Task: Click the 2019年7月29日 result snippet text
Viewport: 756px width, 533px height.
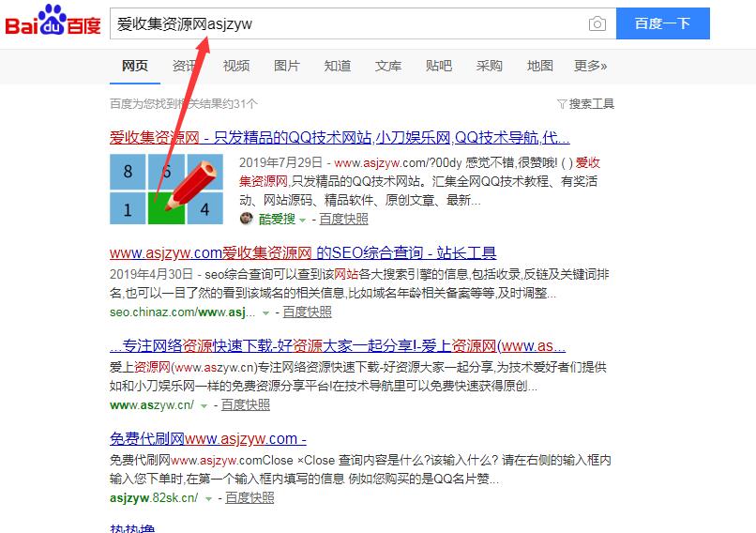Action: 418,181
